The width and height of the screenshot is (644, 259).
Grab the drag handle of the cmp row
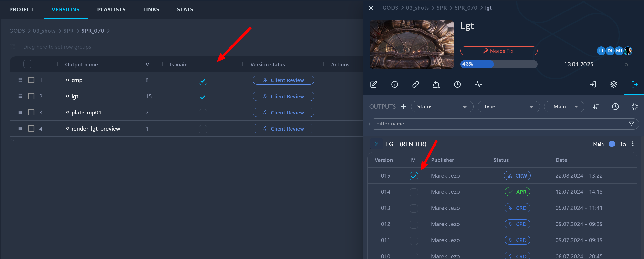click(20, 80)
